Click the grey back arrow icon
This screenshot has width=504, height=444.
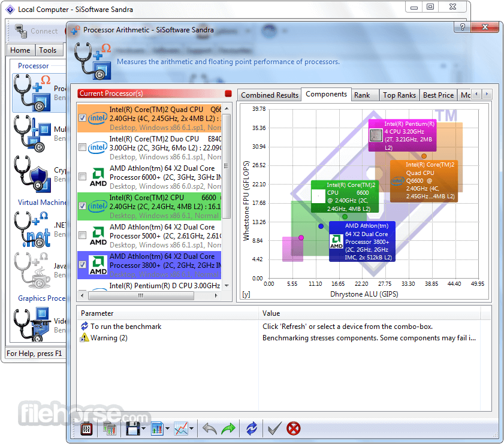[x=210, y=428]
